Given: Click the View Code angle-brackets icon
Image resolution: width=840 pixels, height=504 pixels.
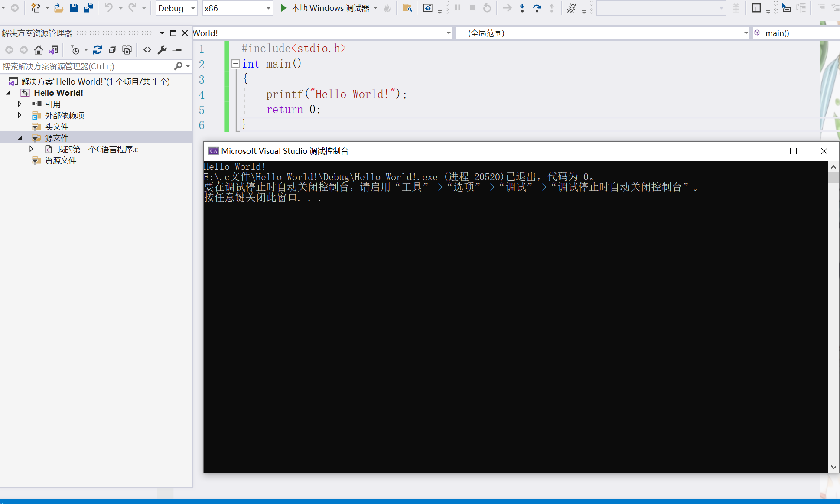Looking at the screenshot, I should click(147, 50).
